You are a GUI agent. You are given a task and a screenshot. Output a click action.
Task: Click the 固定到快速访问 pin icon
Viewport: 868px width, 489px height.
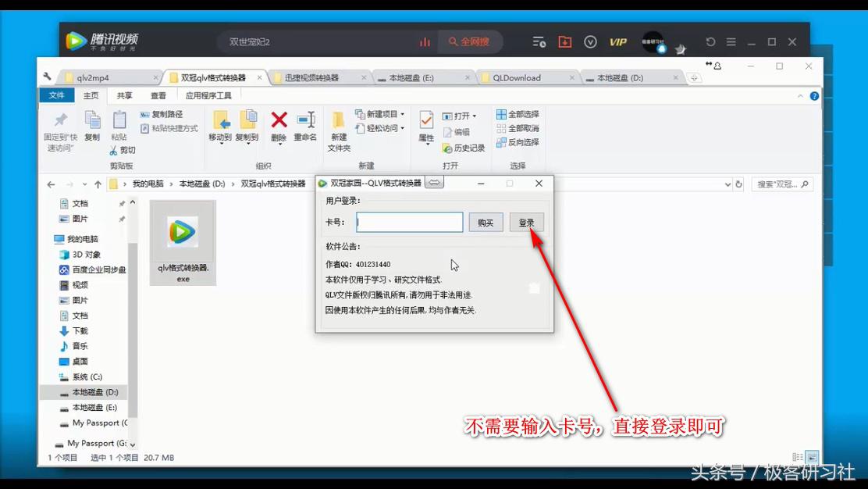pyautogui.click(x=60, y=120)
